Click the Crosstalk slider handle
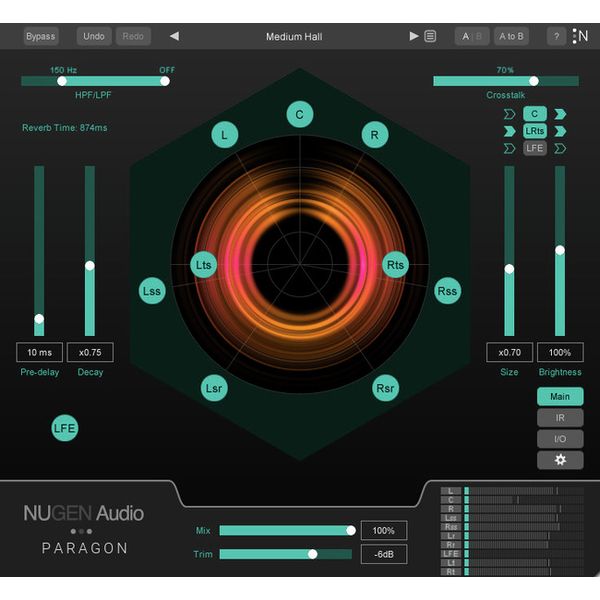Screen dimensions: 600x600 point(534,81)
